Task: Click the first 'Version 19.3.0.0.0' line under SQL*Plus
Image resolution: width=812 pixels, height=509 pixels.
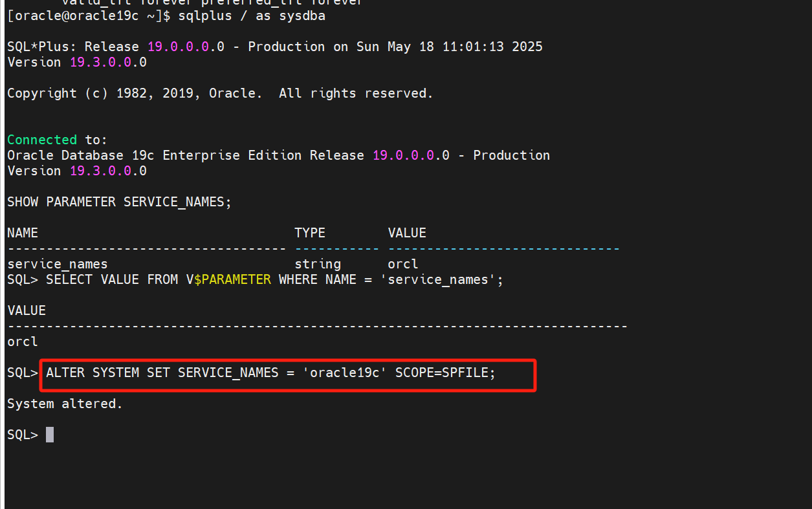Action: [77, 62]
